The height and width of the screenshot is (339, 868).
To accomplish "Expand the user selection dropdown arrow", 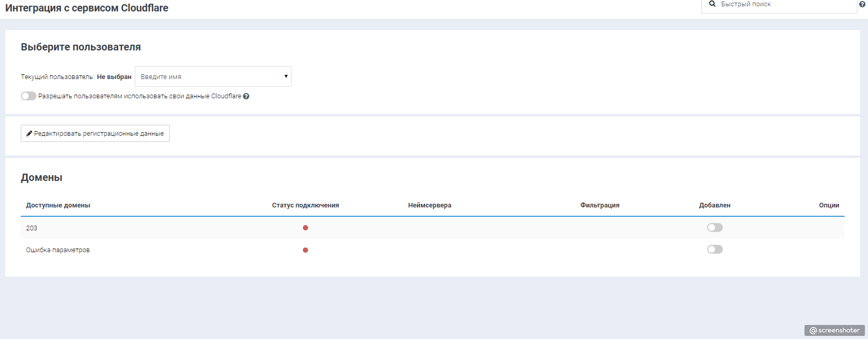I will pos(286,76).
